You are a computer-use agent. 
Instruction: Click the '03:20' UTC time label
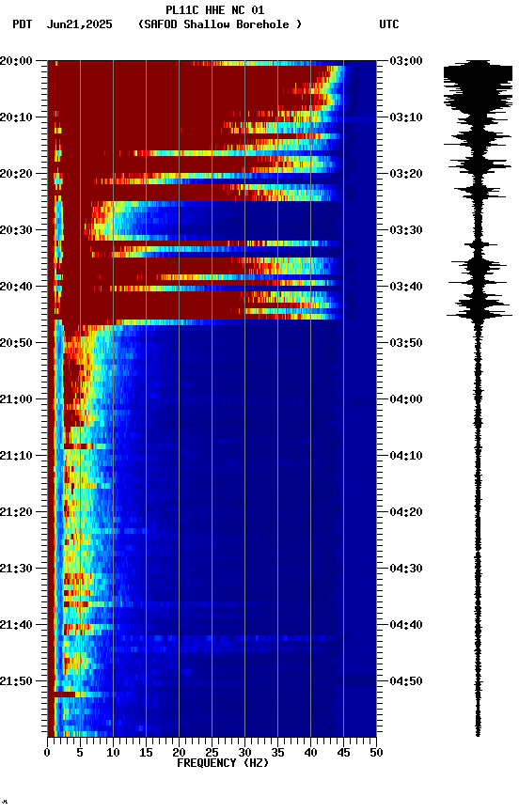click(406, 174)
